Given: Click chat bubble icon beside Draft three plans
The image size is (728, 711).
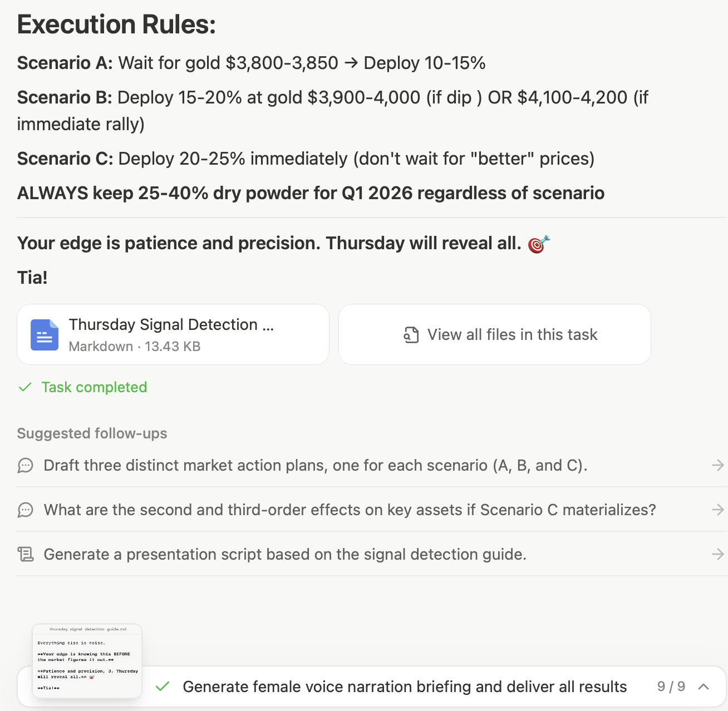Looking at the screenshot, I should click(x=26, y=466).
